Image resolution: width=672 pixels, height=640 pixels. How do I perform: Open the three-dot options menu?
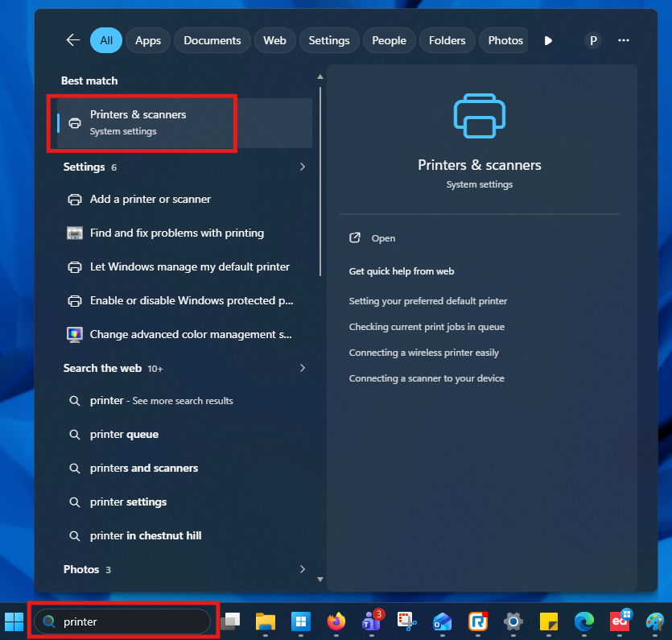pyautogui.click(x=624, y=40)
